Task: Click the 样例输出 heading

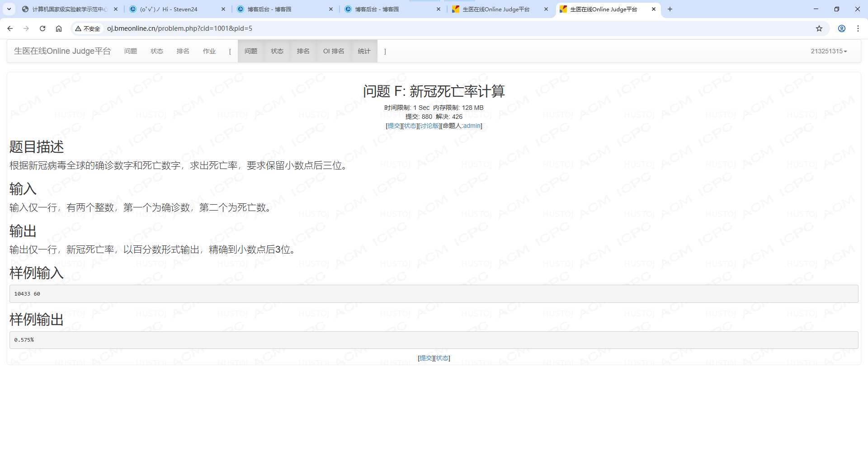Action: tap(37, 320)
